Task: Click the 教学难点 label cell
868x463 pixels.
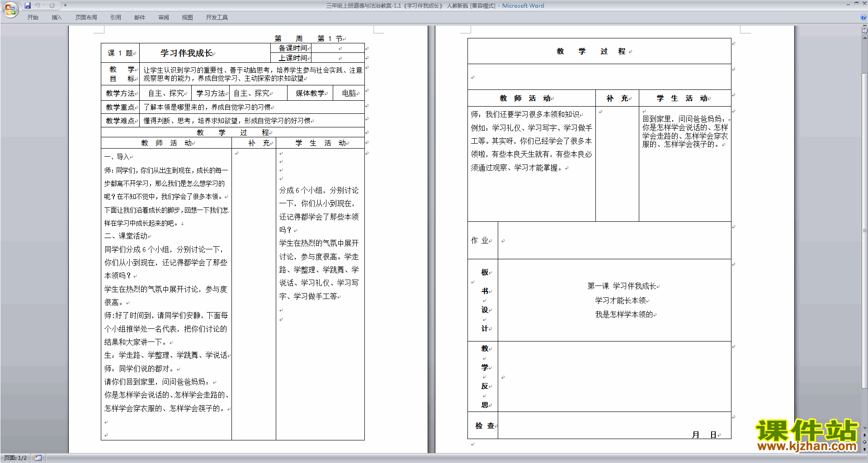Action: click(120, 121)
